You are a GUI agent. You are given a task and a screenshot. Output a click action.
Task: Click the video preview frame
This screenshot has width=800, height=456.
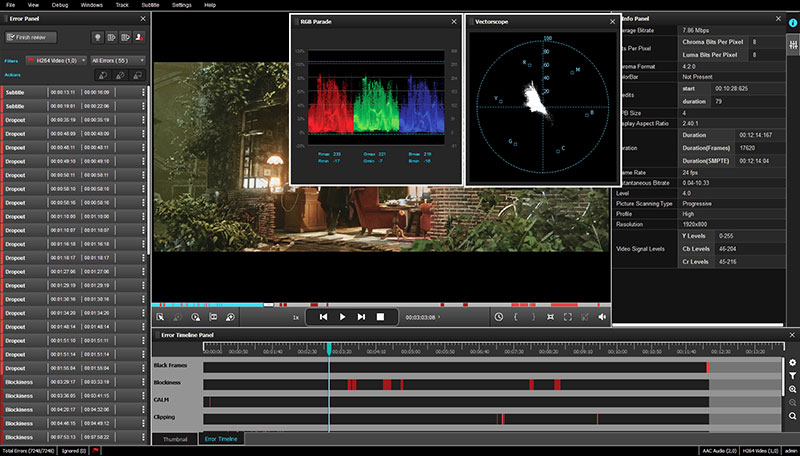(381, 157)
